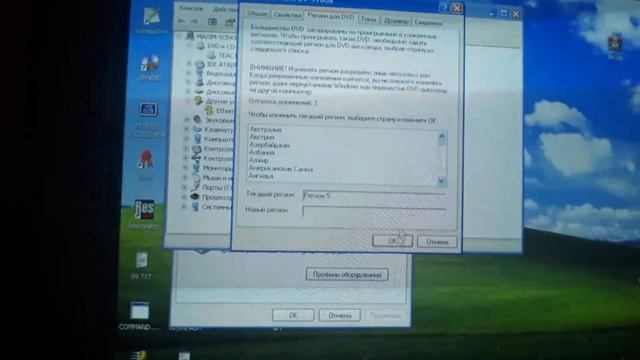The height and width of the screenshot is (360, 640).
Task: Click the Мониторы icon in device tree
Action: coord(196,168)
